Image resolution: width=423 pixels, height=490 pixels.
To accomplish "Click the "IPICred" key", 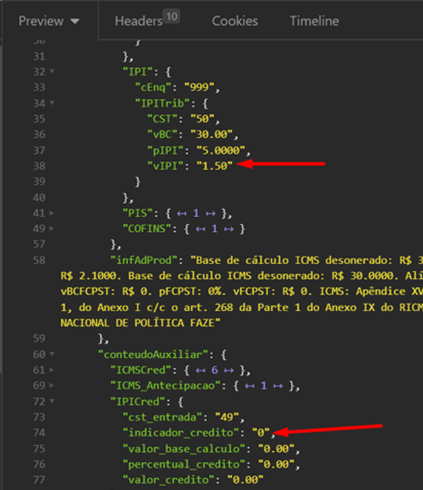I will 138,401.
